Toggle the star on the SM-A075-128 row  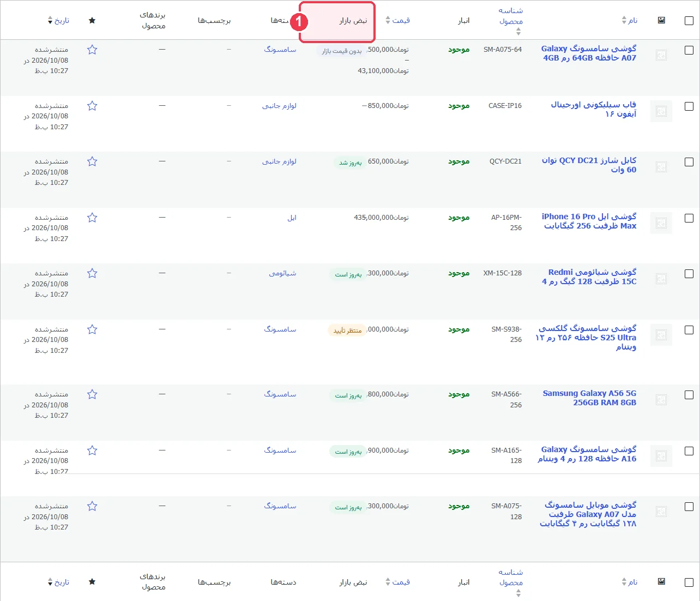click(x=92, y=506)
